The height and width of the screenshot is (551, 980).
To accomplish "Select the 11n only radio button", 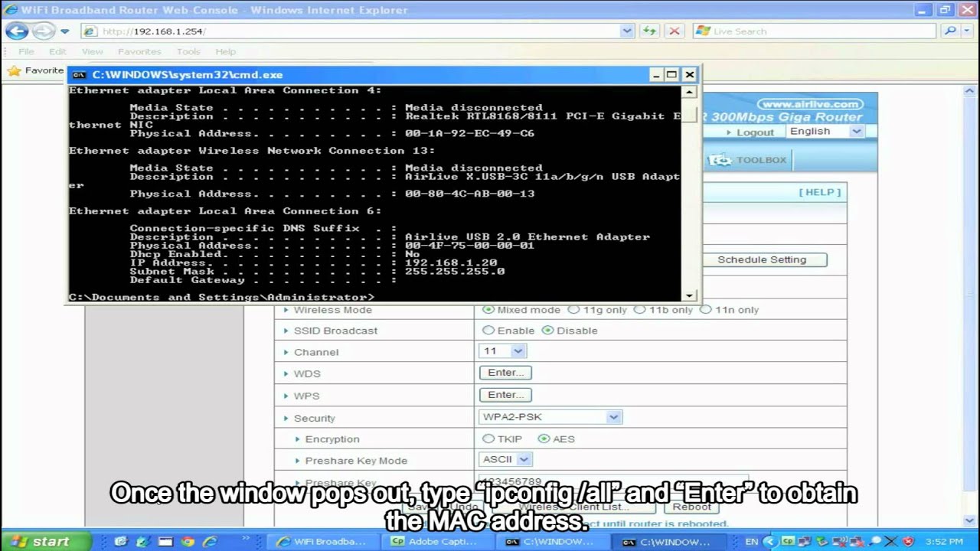I will [x=706, y=310].
